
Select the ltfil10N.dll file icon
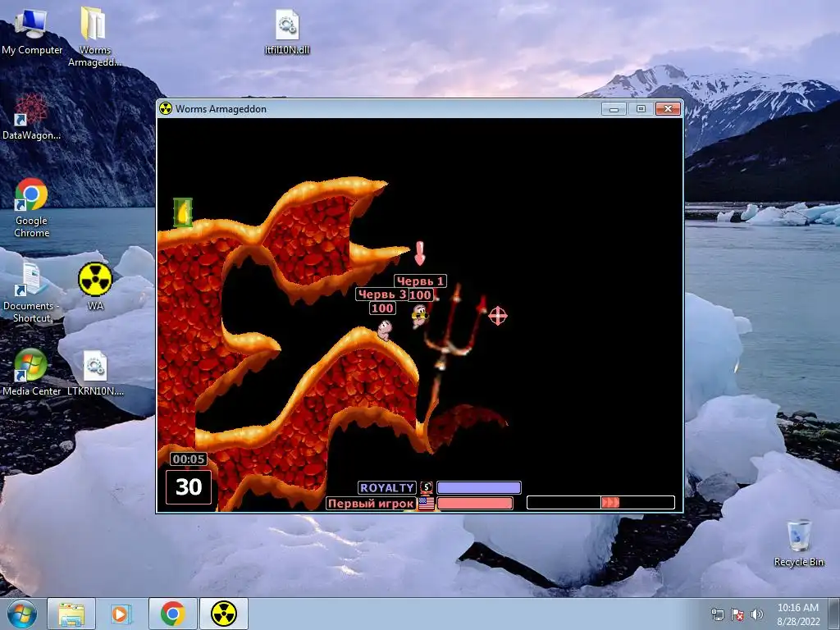pyautogui.click(x=287, y=32)
